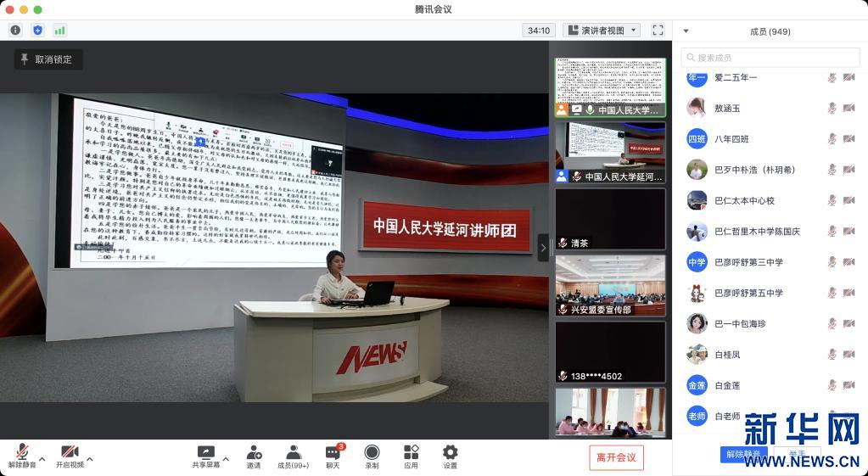Image resolution: width=868 pixels, height=476 pixels.
Task: Expand audio options arrow beside 解除静音
Action: point(42,459)
